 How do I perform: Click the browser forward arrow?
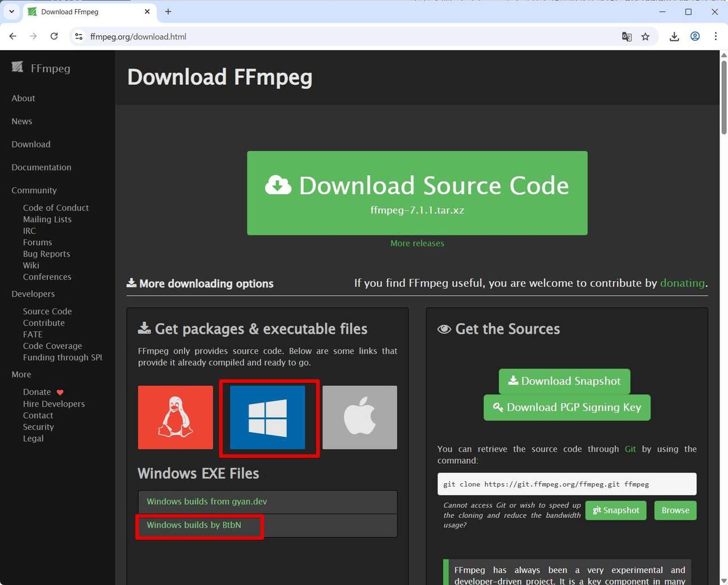tap(33, 36)
